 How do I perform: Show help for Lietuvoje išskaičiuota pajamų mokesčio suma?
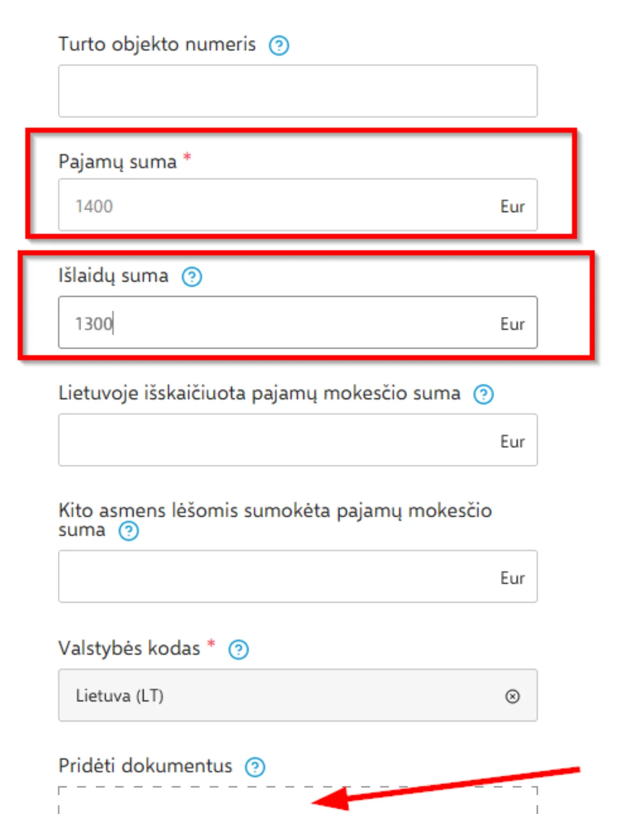point(483,394)
